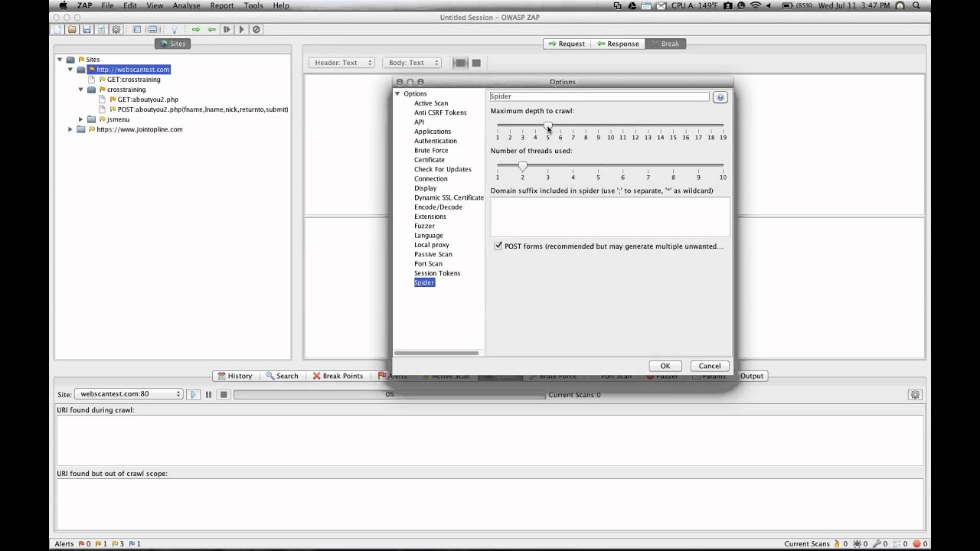980x551 pixels.
Task: Click the spider scan progress bar
Action: pyautogui.click(x=390, y=395)
